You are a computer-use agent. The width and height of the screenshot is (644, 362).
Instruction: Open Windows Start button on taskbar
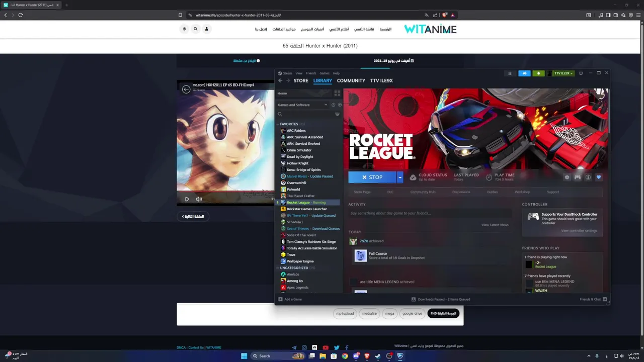244,356
